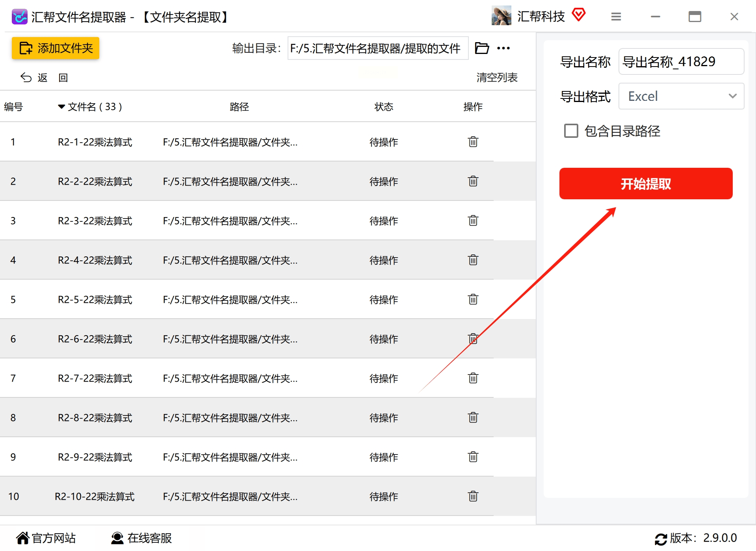Click the three-dots more options icon
This screenshot has height=551, width=756.
503,48
